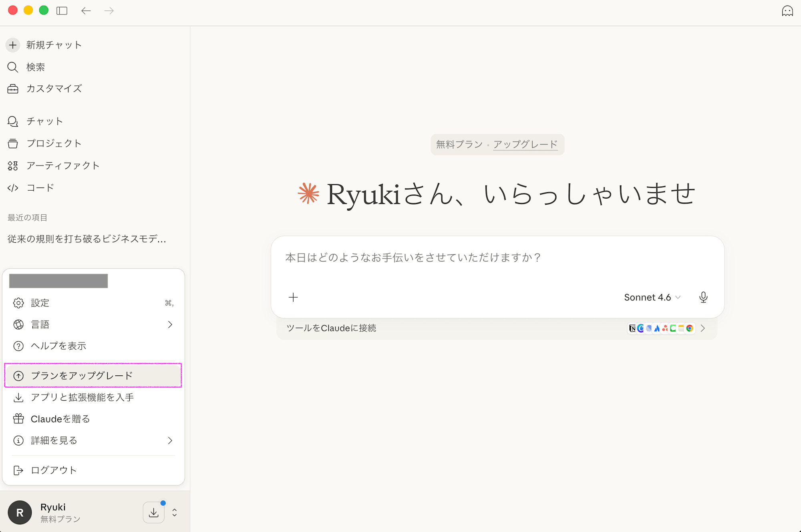The height and width of the screenshot is (532, 801).
Task: Click the アップグレード link above the greeting
Action: (x=525, y=145)
